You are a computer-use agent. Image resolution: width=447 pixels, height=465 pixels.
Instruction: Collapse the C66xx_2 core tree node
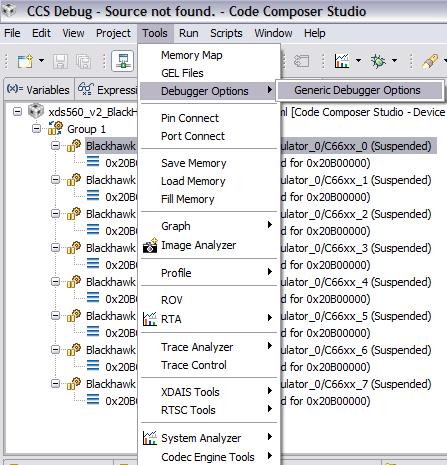[x=56, y=213]
